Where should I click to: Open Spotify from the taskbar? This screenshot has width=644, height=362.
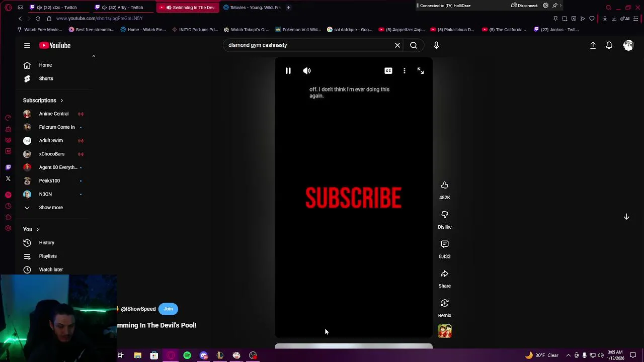tap(187, 355)
